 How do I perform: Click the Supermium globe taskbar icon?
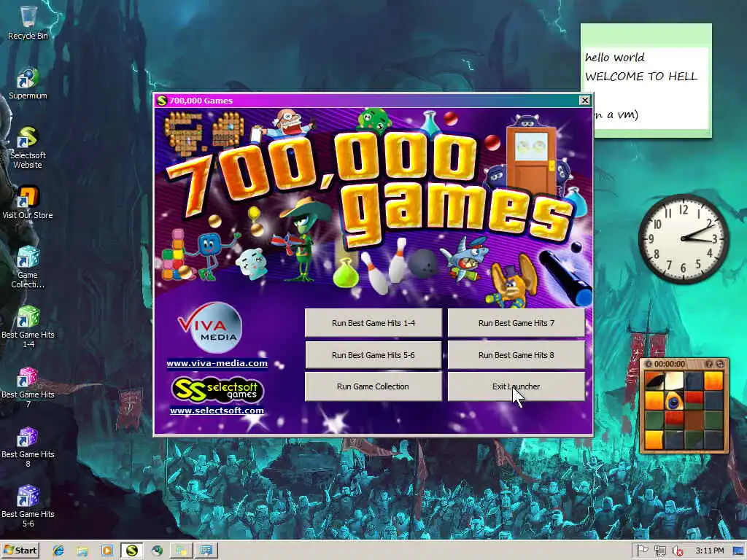click(x=157, y=551)
